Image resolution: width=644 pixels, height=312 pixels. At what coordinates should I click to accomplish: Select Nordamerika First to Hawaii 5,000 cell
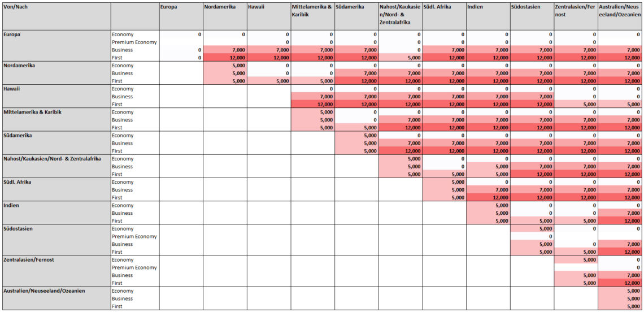tap(268, 81)
